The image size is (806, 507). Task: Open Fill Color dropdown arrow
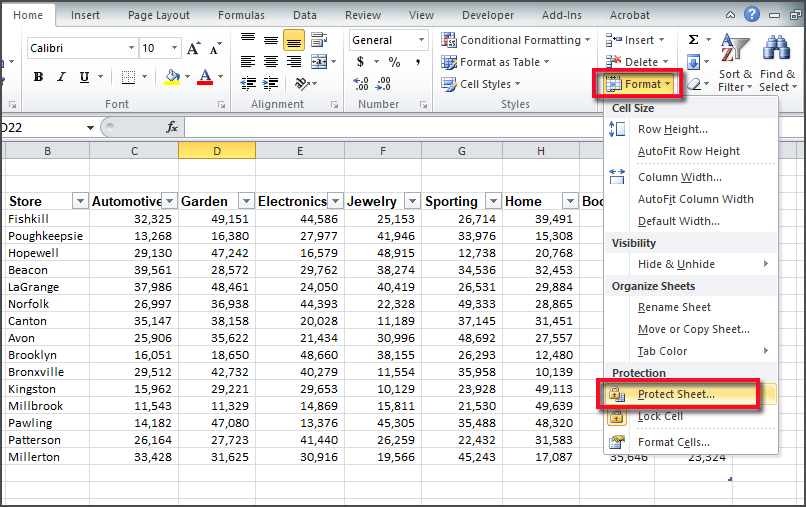[x=187, y=77]
